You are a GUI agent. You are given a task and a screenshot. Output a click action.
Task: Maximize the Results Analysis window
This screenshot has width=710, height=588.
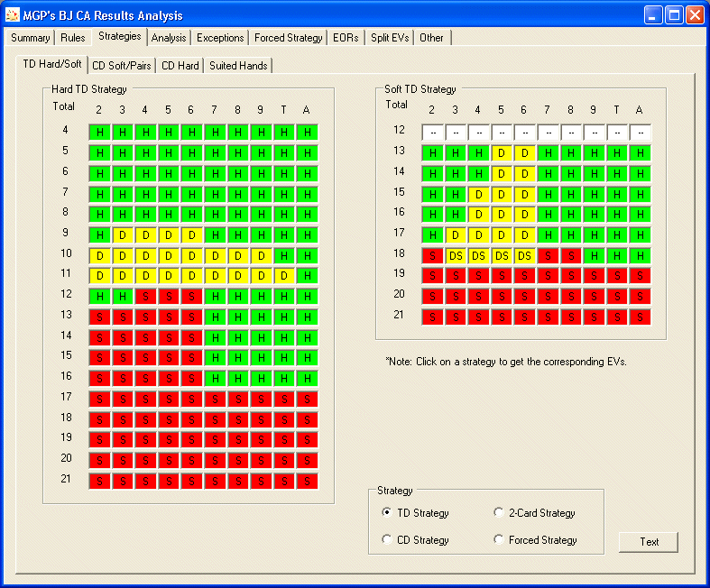tap(674, 15)
